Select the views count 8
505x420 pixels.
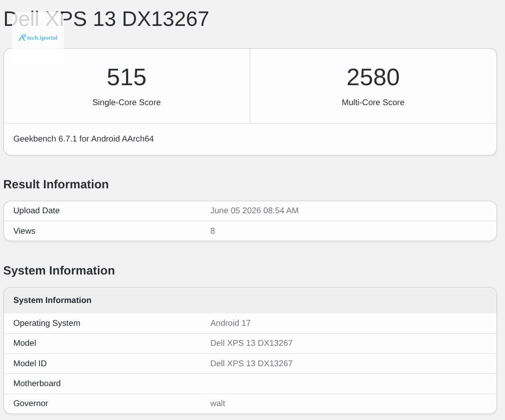[x=212, y=231]
